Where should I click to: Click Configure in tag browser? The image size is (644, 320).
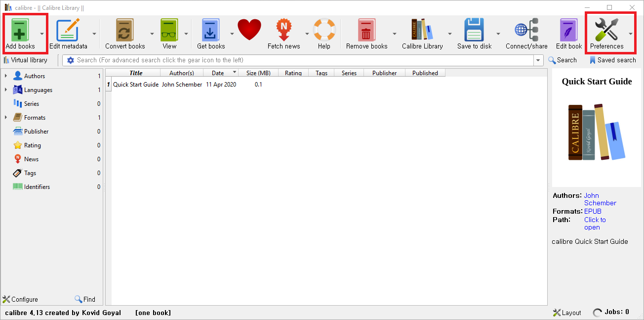click(x=20, y=299)
